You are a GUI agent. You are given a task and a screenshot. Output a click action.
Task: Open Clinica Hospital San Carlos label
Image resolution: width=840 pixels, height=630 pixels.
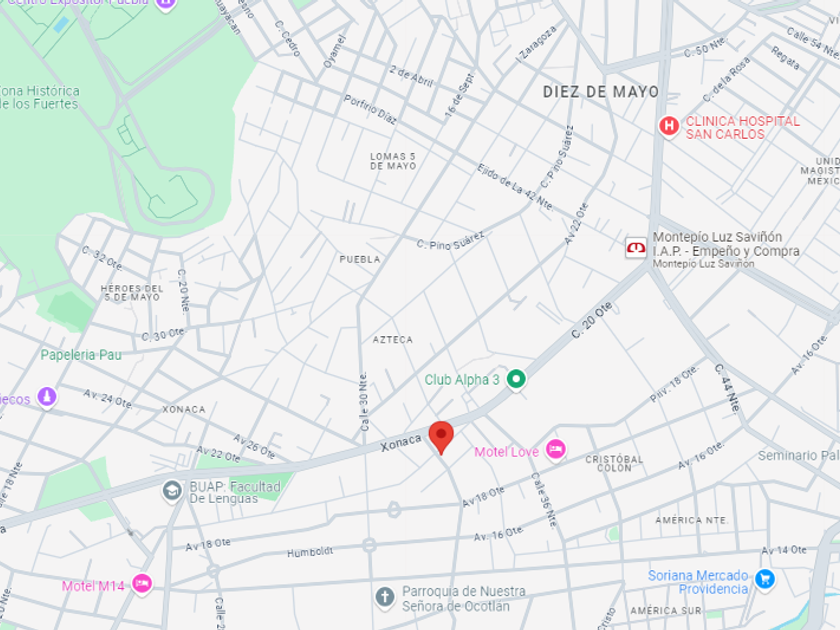pos(742,128)
